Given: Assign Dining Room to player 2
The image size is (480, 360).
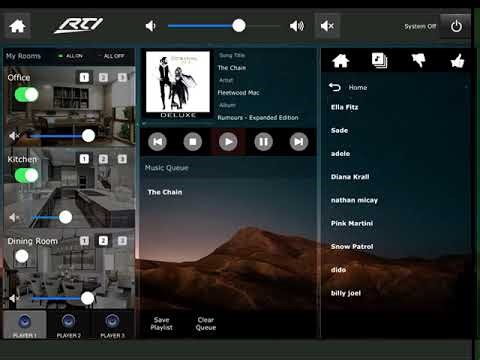Looking at the screenshot, I should coord(103,240).
